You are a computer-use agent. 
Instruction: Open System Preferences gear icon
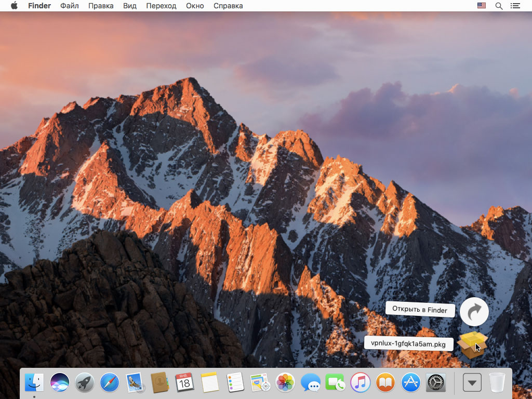[x=435, y=383]
